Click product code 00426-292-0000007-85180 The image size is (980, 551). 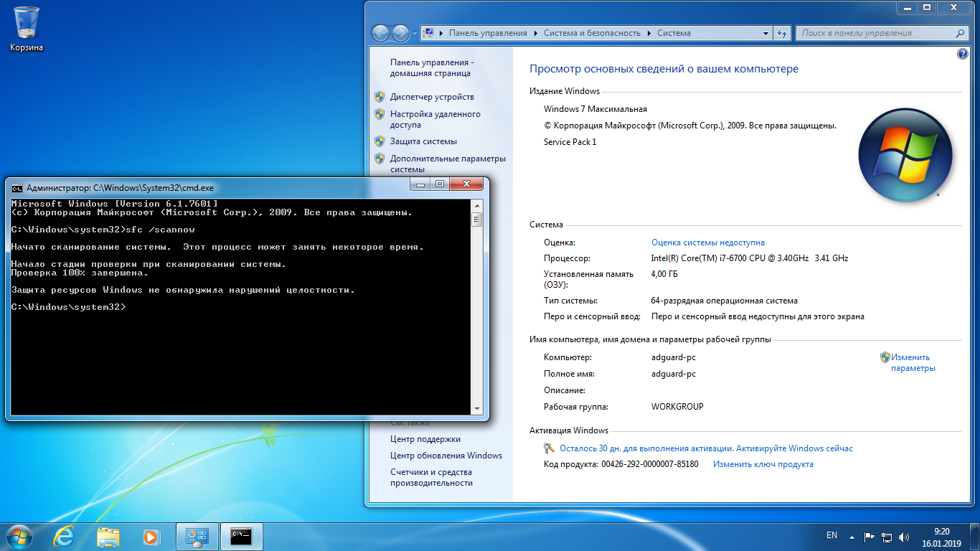650,464
